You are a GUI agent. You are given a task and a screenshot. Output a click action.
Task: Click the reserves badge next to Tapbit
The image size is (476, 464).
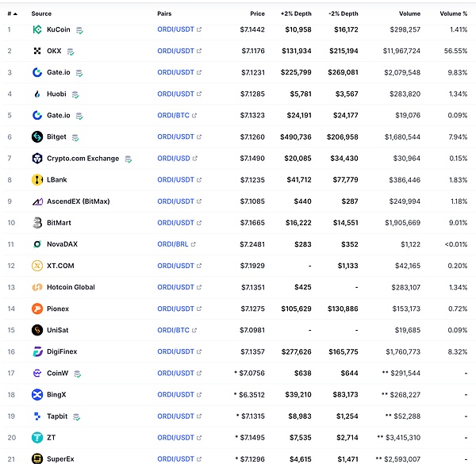tap(76, 417)
